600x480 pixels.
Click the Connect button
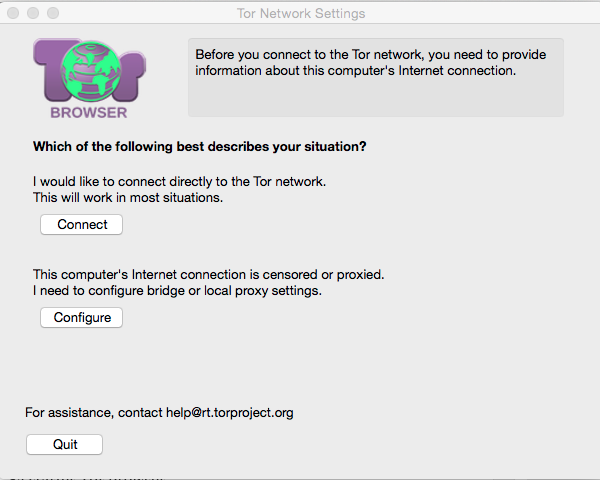click(82, 224)
